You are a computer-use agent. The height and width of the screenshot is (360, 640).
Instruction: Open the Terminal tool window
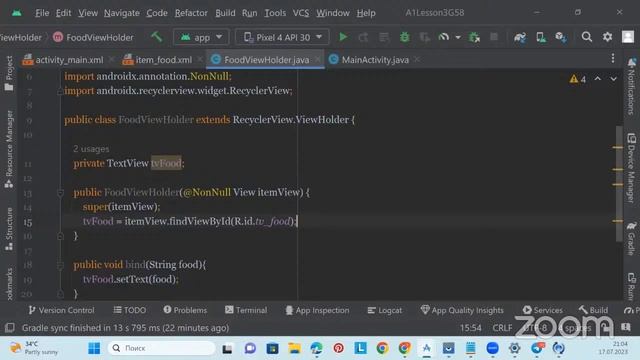click(246, 310)
